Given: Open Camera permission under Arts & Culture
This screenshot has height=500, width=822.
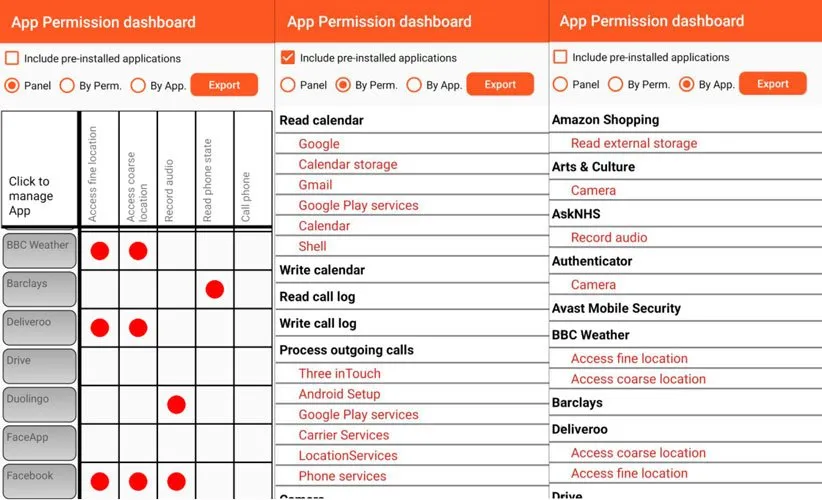Looking at the screenshot, I should [593, 190].
